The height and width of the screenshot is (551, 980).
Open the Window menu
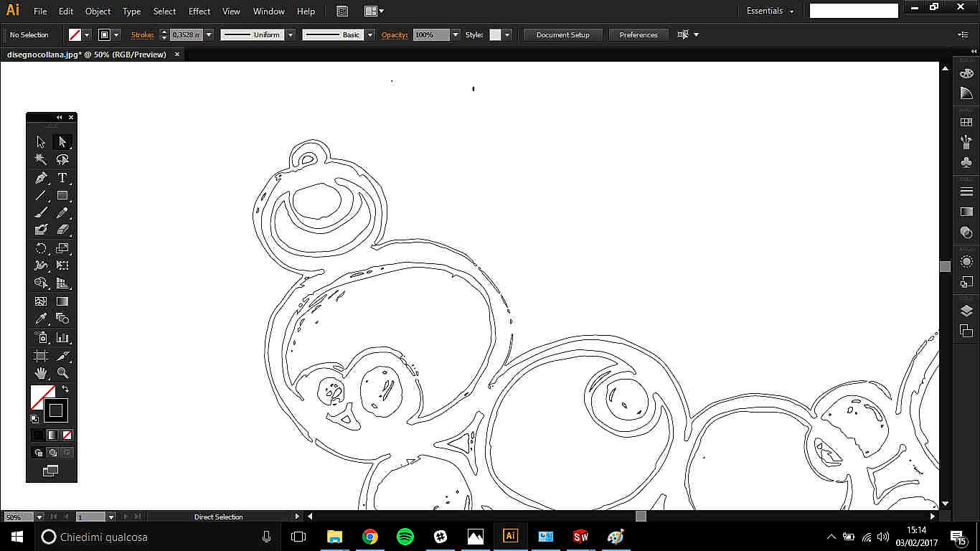pyautogui.click(x=269, y=11)
